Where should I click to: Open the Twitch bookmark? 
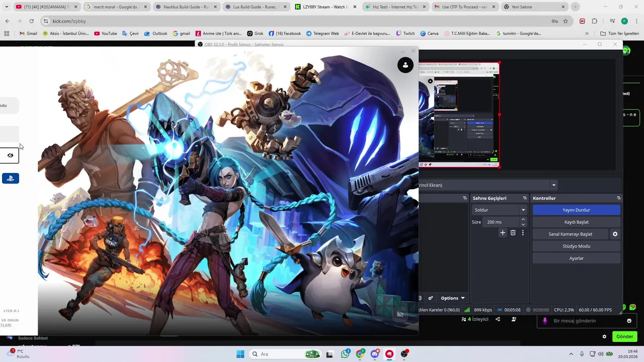[406, 34]
